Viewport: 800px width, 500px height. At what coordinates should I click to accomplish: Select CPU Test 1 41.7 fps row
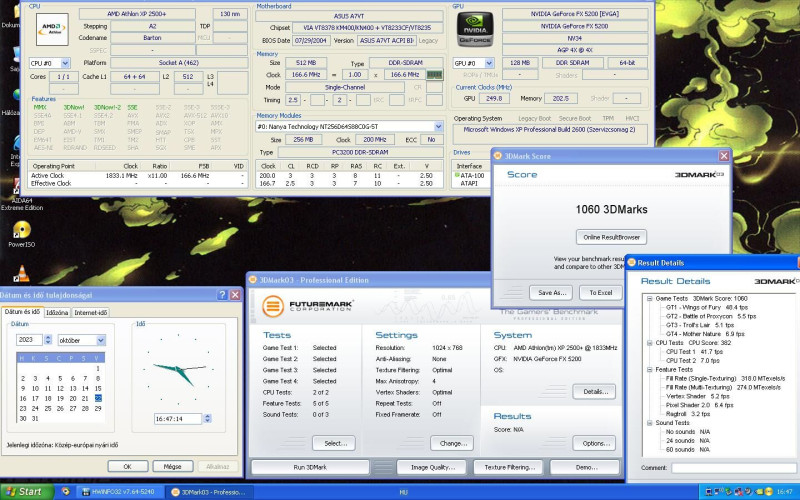694,352
